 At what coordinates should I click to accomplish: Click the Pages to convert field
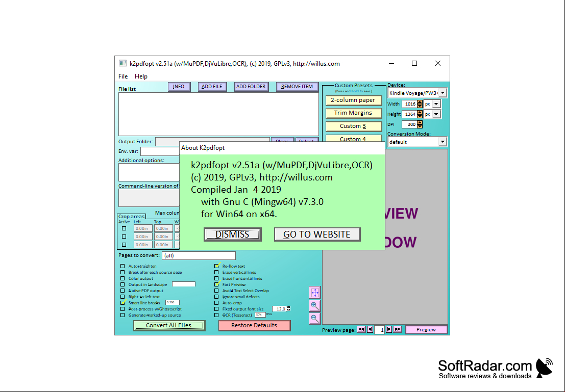199,255
